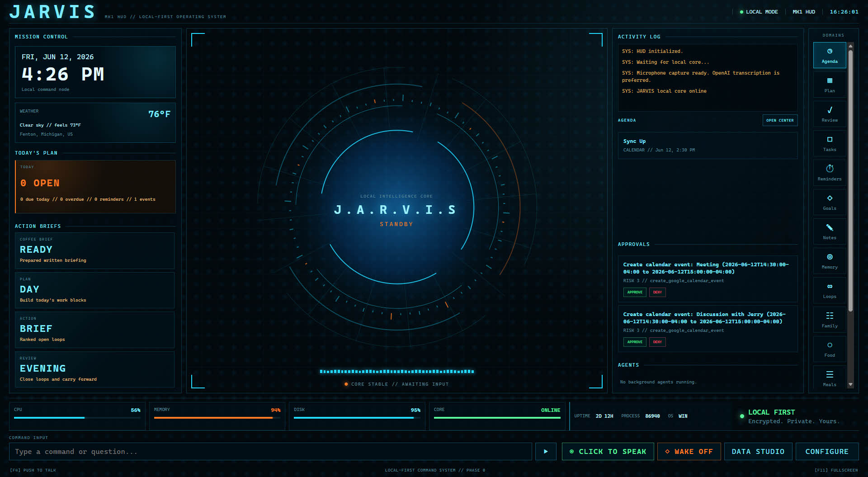The image size is (868, 477).
Task: Click the [F4] PUSH TO TALK hint
Action: click(x=33, y=470)
